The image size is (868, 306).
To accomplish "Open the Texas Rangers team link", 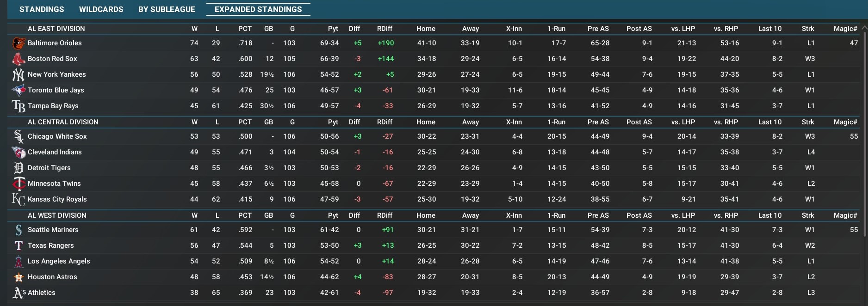I will coord(50,245).
